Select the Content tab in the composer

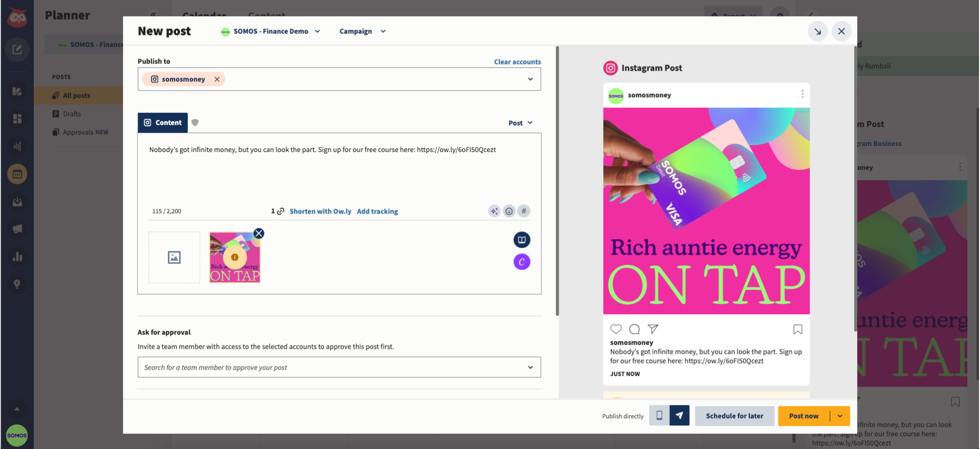163,123
